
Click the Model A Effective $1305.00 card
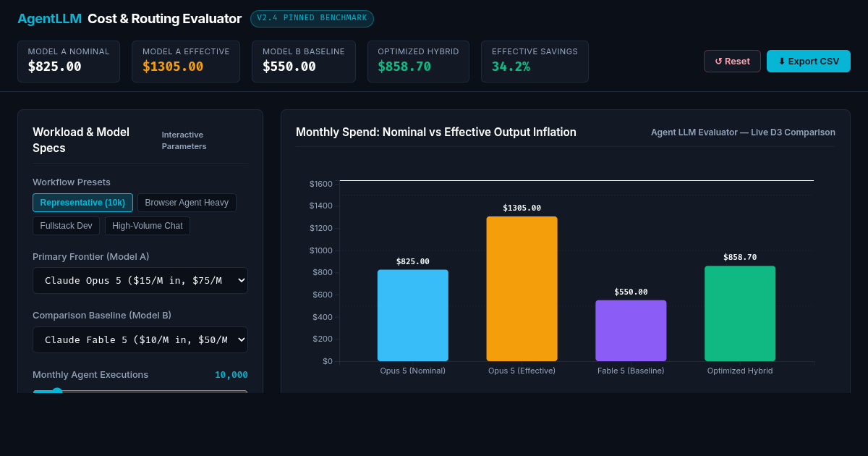point(186,61)
